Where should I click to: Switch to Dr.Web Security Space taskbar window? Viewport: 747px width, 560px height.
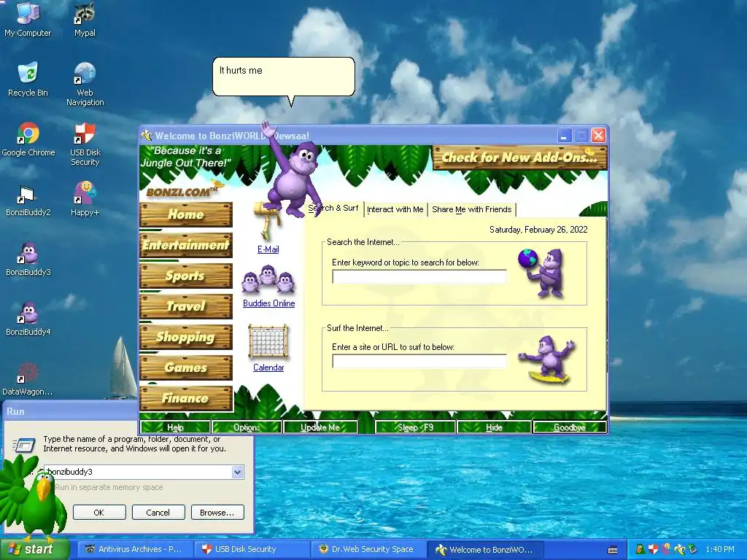click(368, 550)
